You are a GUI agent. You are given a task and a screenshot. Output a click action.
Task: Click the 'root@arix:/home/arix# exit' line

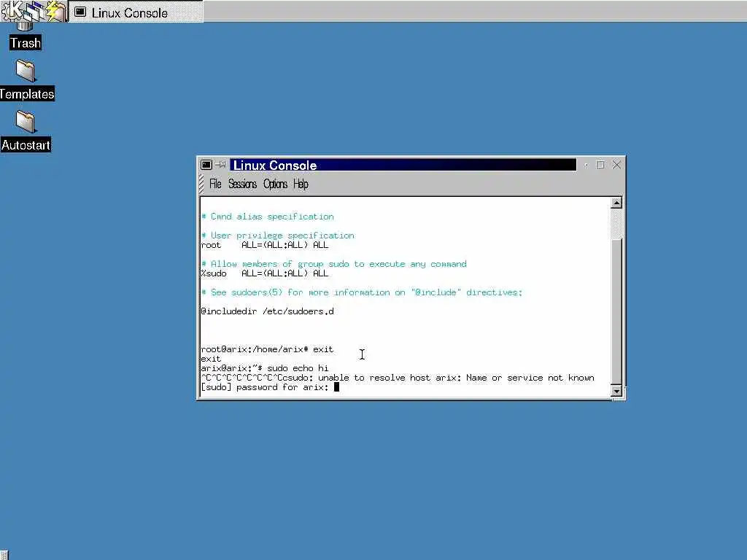[x=267, y=349]
